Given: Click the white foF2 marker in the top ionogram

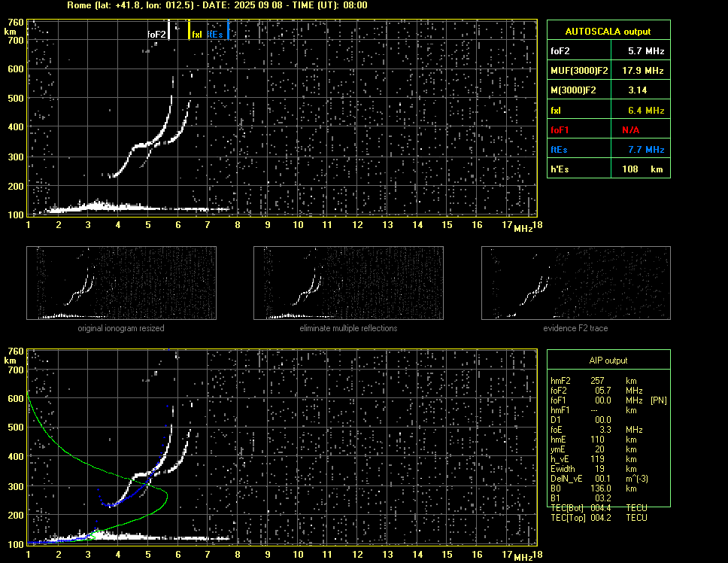Looking at the screenshot, I should click(169, 29).
